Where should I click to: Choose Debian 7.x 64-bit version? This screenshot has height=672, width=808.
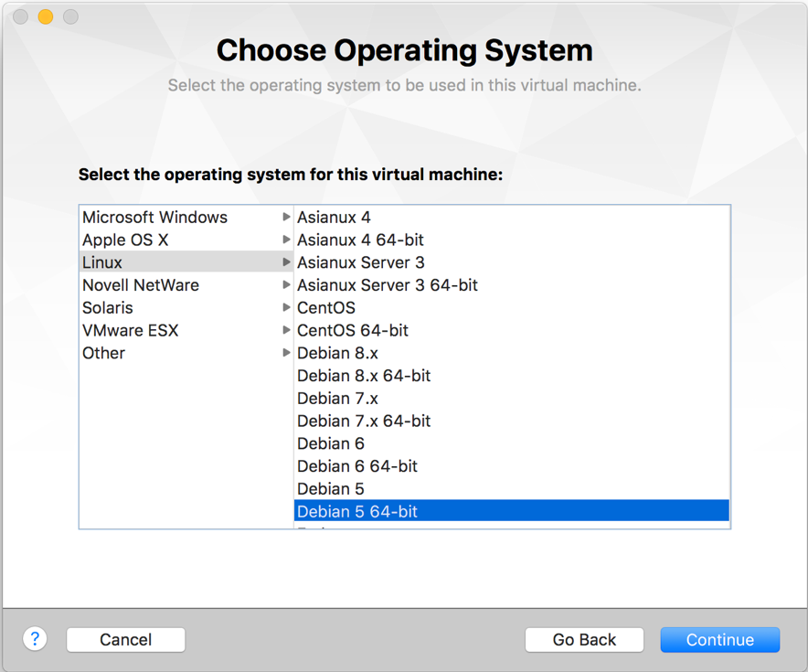[x=512, y=421]
